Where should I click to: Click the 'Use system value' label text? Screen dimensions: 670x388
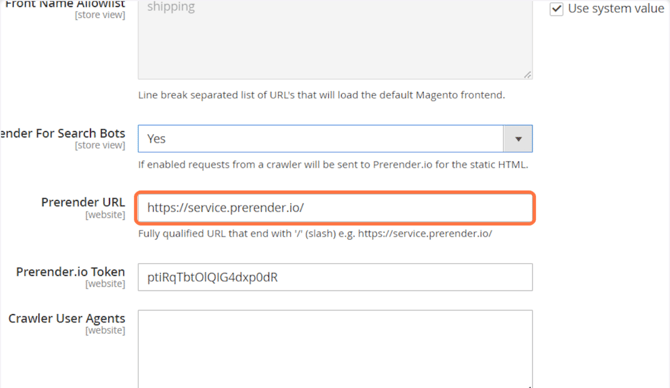point(616,9)
